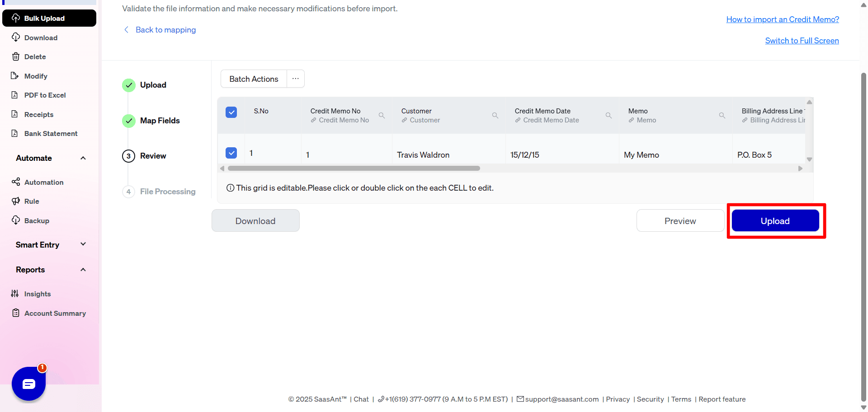Search the Credit Memo No column
This screenshot has height=412, width=868.
coord(382,116)
